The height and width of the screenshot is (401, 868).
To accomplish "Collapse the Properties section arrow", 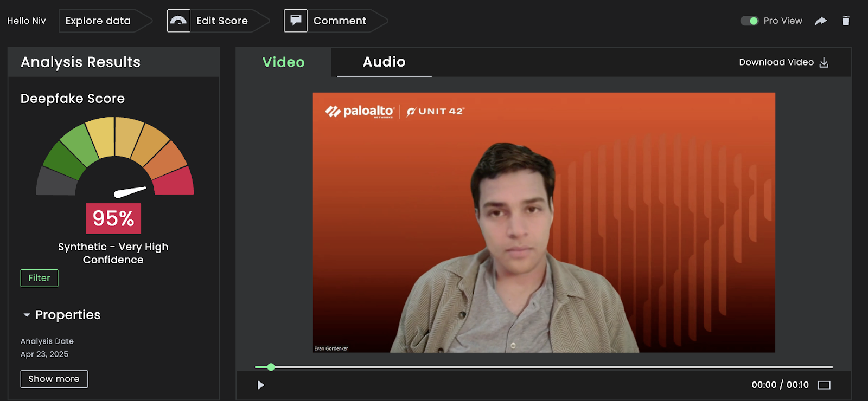I will (27, 315).
